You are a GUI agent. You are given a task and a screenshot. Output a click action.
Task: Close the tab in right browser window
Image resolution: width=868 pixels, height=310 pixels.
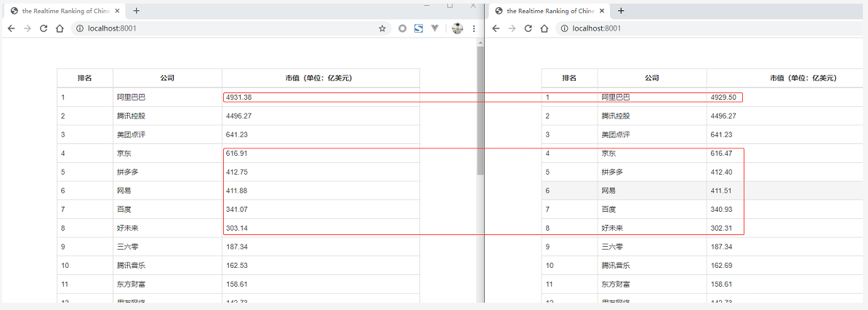pos(602,11)
